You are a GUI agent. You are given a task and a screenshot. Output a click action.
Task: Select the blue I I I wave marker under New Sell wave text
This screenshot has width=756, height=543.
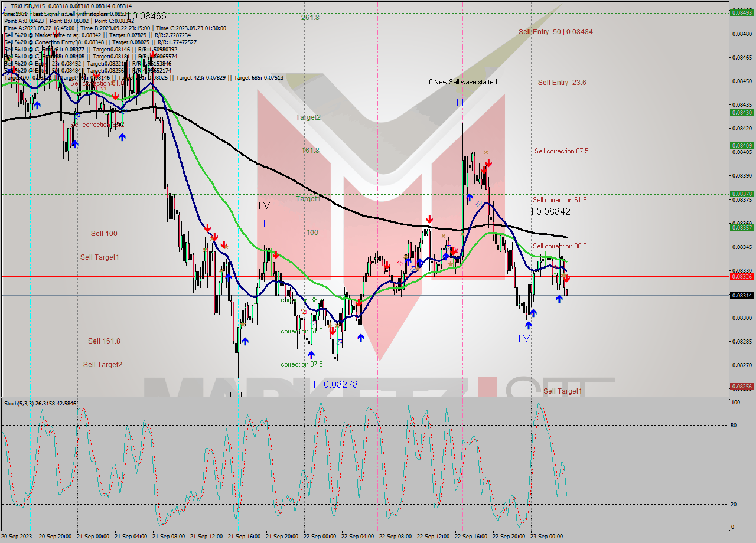tap(462, 102)
